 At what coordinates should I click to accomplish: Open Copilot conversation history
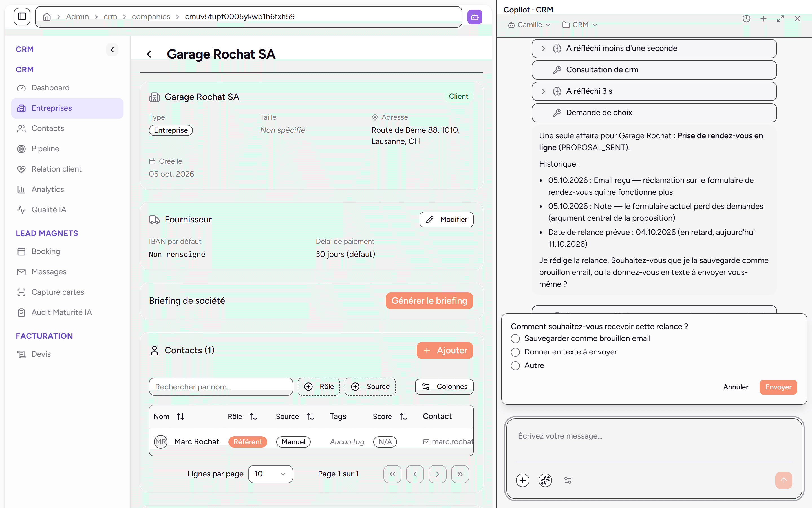point(746,19)
